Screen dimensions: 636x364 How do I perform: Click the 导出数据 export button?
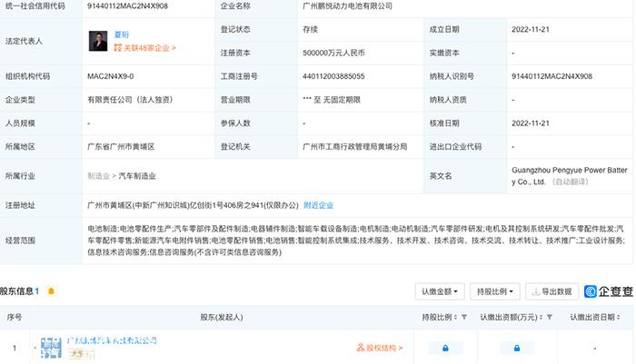click(x=552, y=291)
